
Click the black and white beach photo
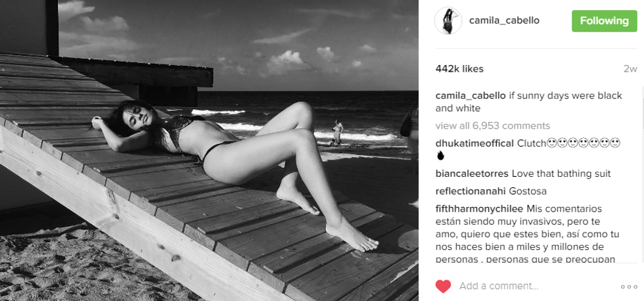pyautogui.click(x=209, y=150)
